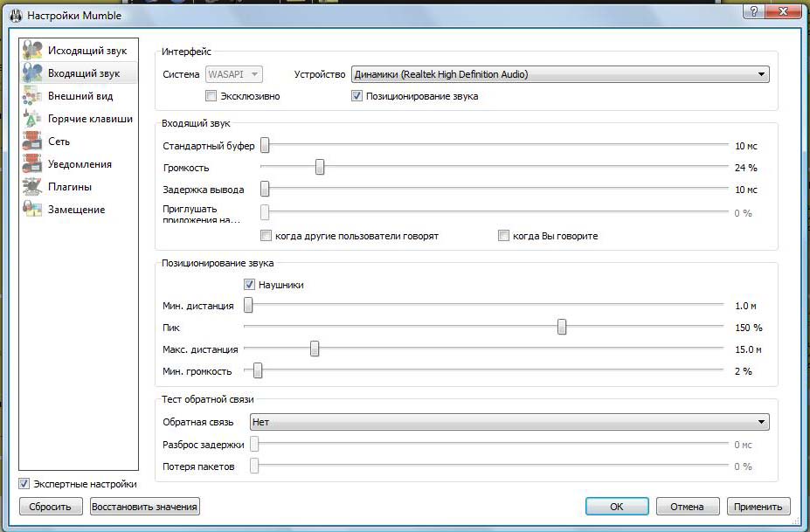Screen dimensions: 810x532
Task: Expand the Устройство dropdown for Динамики
Action: [x=559, y=74]
